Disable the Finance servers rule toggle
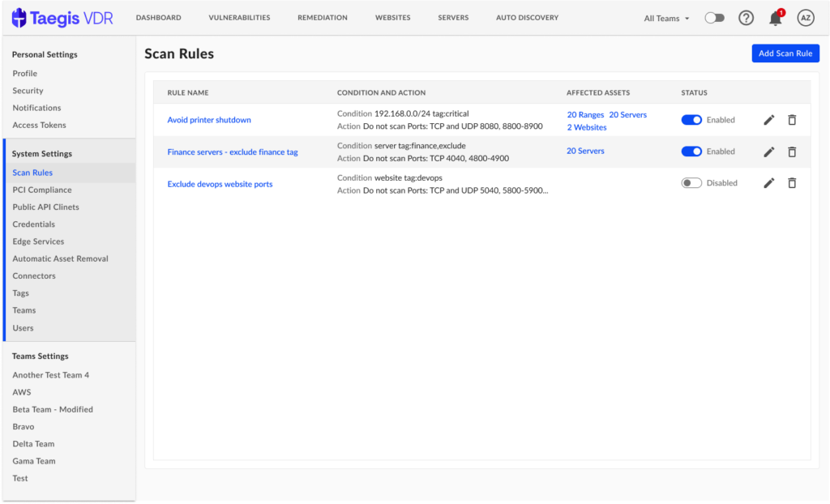The height and width of the screenshot is (504, 830). (691, 152)
